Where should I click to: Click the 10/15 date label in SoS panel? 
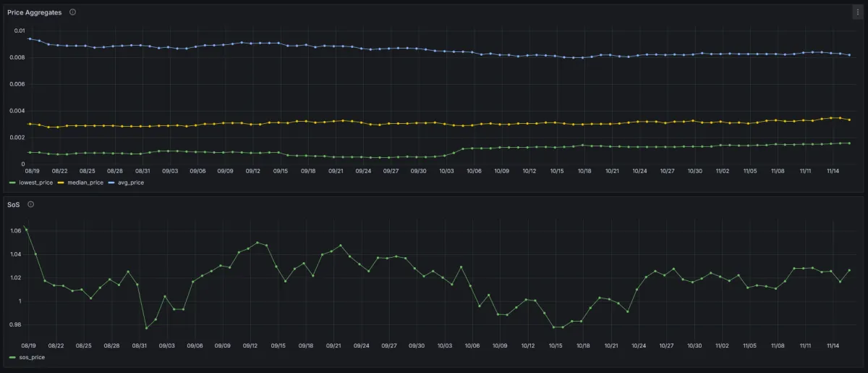(x=556, y=346)
